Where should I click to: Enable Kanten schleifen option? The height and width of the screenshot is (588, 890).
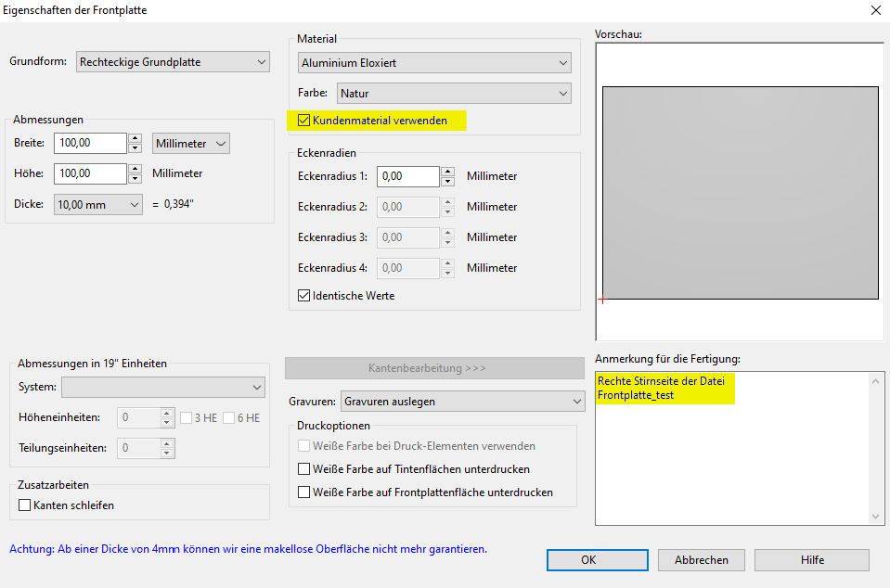(25, 505)
